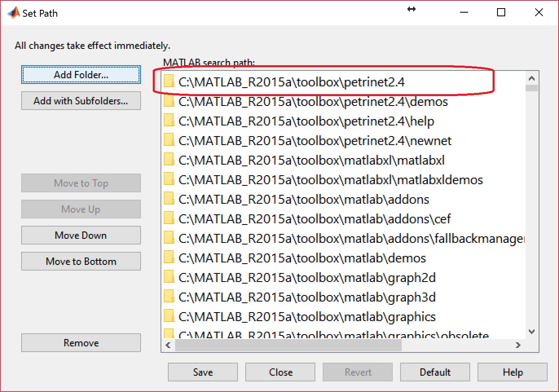Click folder icon beside petrinet2.4\newnet

coord(169,139)
